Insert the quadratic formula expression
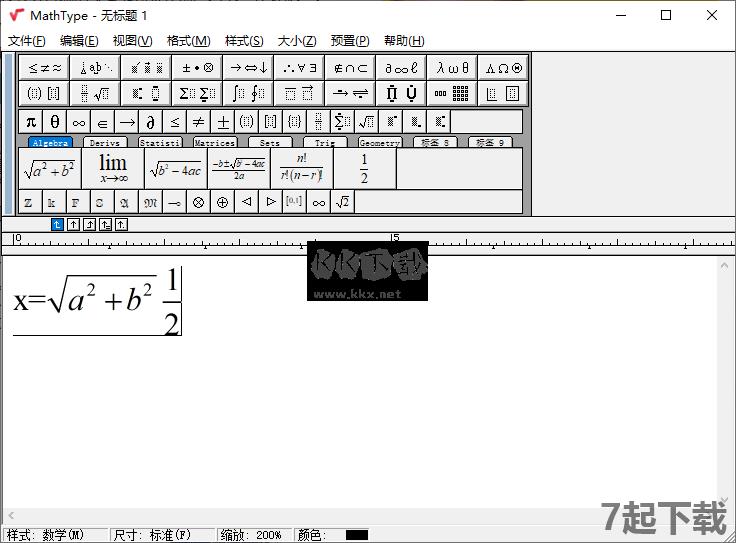Image resolution: width=736 pixels, height=543 pixels. point(239,169)
